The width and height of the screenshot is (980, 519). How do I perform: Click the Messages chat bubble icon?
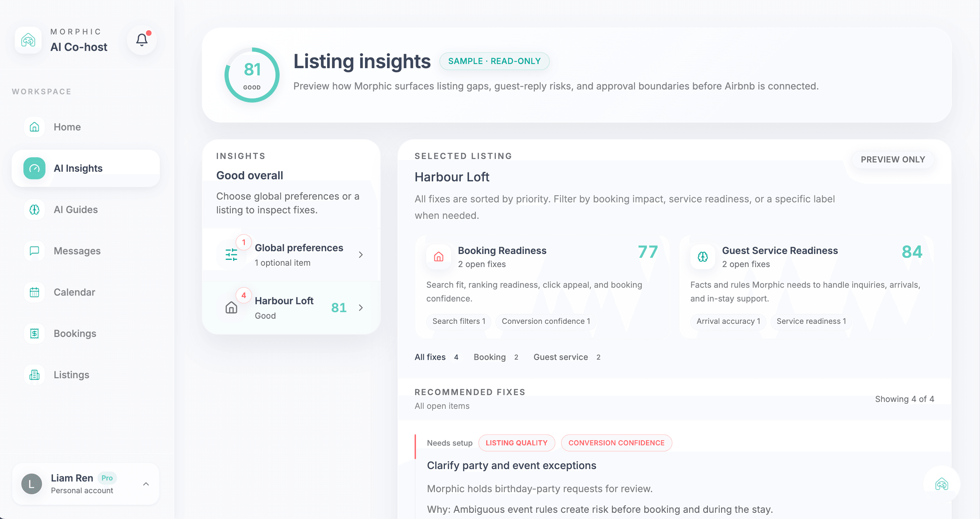34,251
